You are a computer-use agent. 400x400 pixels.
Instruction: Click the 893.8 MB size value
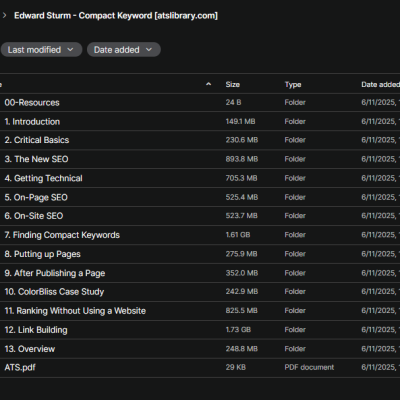[x=242, y=159]
